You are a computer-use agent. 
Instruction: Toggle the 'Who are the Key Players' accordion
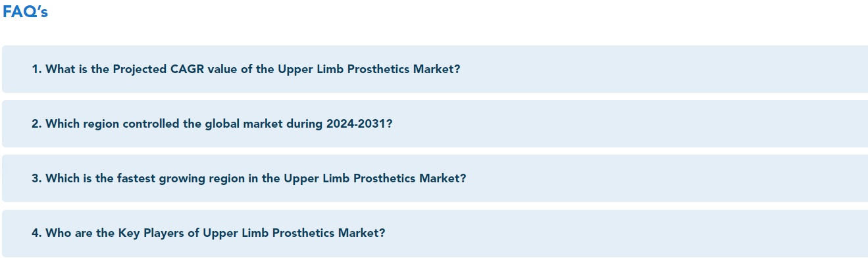[x=435, y=233]
